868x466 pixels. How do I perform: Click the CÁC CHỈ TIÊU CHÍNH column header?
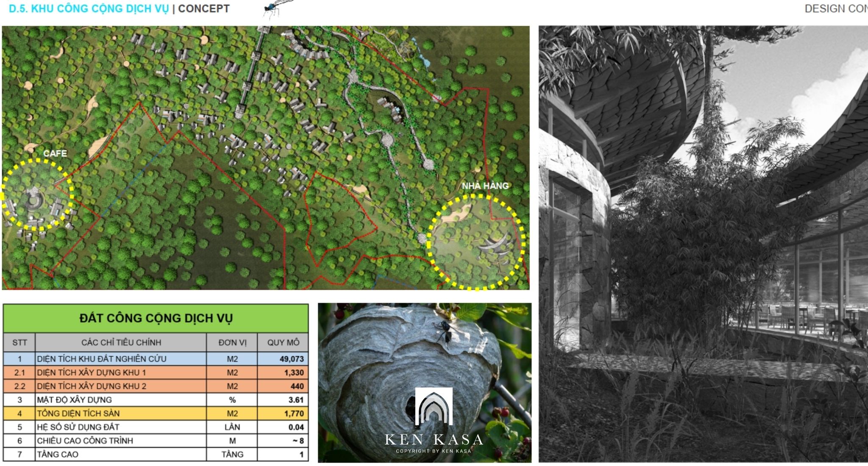point(121,342)
